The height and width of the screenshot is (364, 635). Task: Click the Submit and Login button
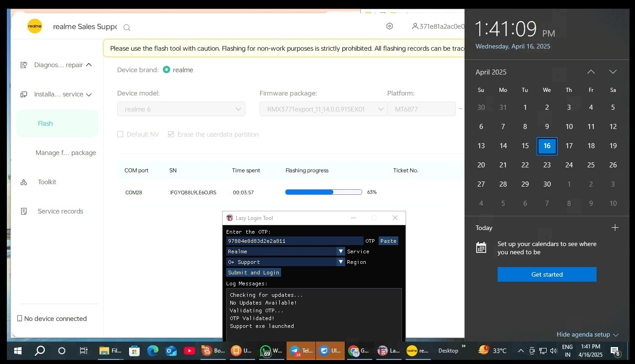(x=254, y=273)
